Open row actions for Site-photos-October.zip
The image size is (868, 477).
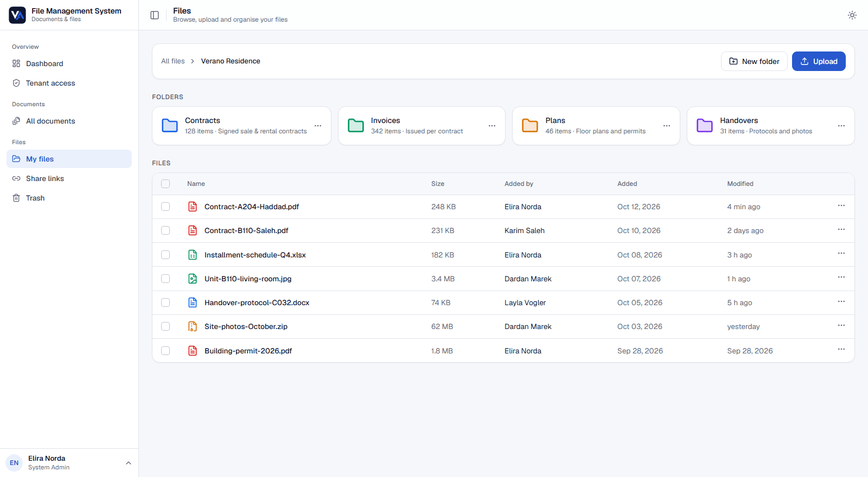point(841,325)
